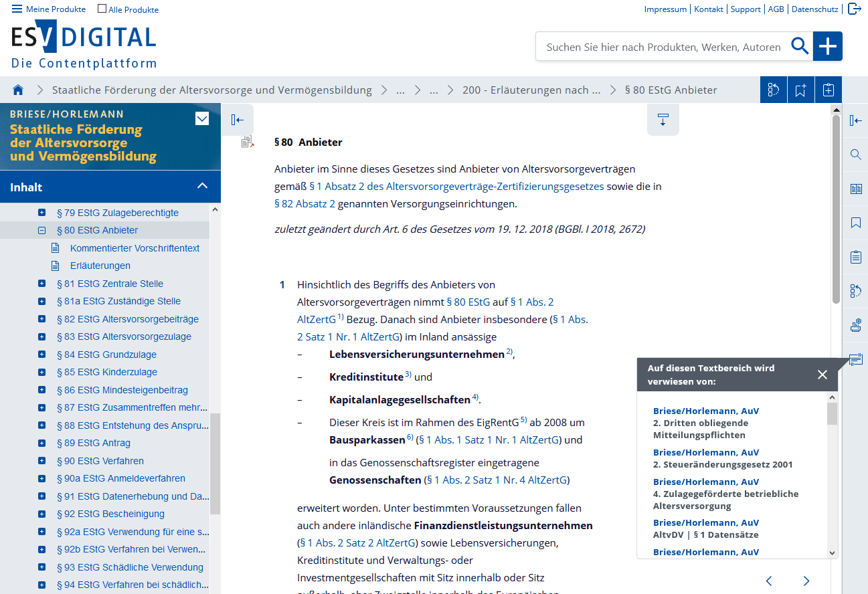Click the plus advanced search button
The width and height of the screenshot is (868, 594).
(828, 46)
